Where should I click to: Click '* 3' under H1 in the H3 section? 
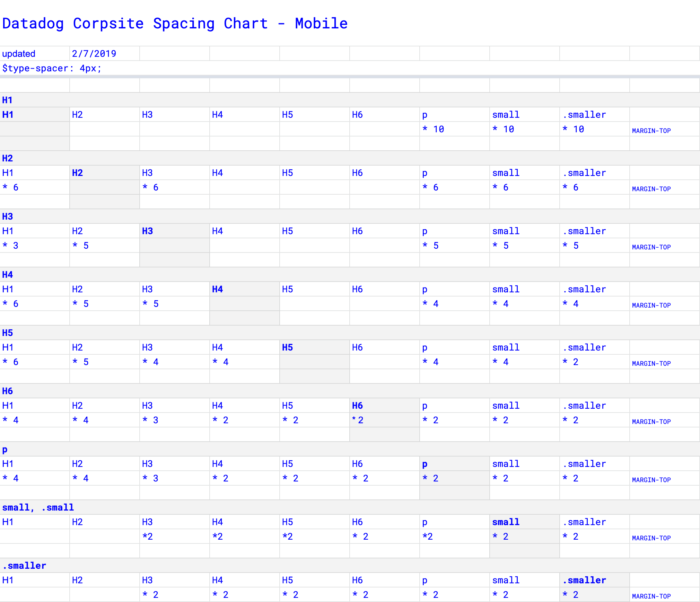pos(10,246)
